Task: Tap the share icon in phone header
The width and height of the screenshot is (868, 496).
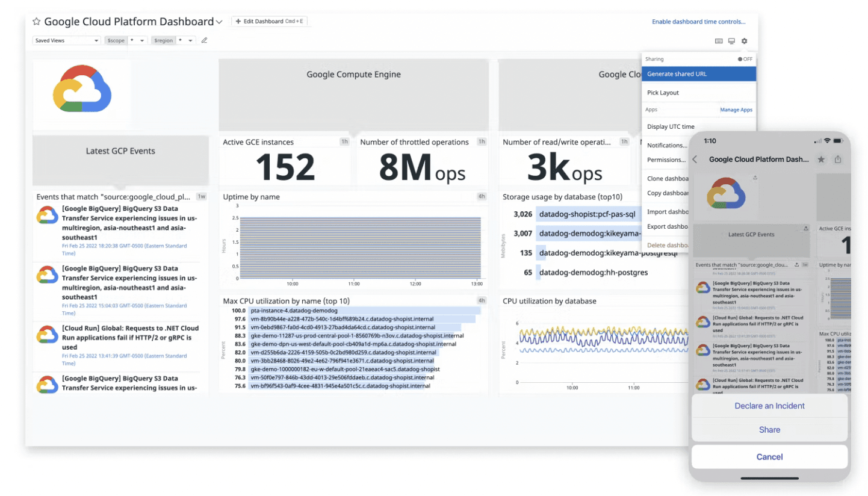Action: tap(837, 160)
